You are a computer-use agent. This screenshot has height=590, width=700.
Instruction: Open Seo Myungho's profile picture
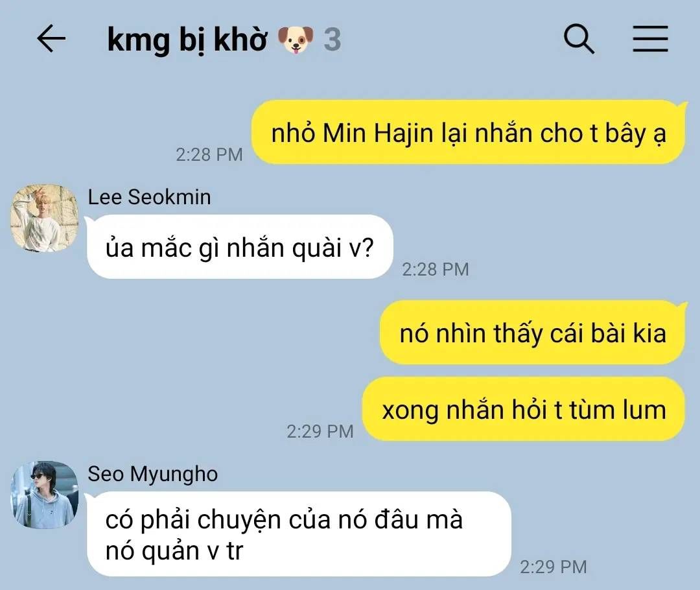coord(44,495)
